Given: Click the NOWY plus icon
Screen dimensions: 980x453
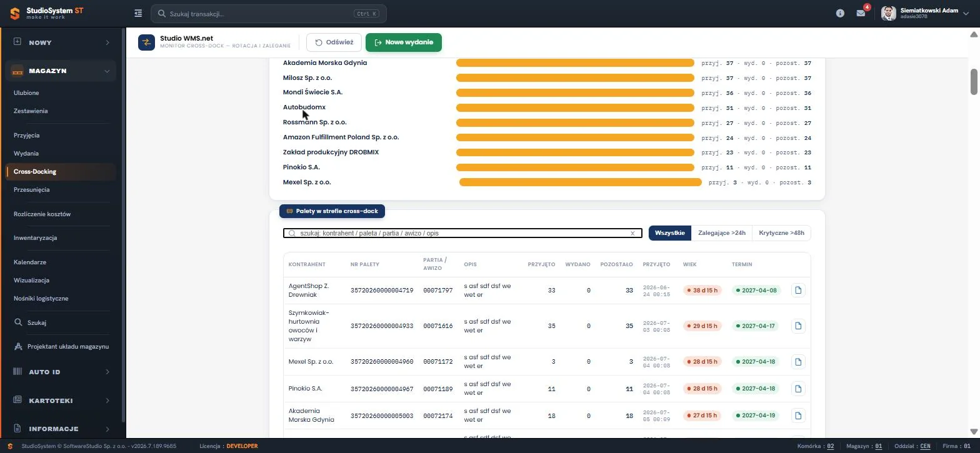Looking at the screenshot, I should (17, 42).
